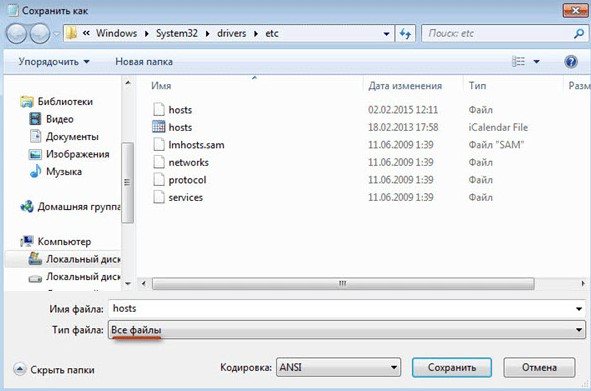Open the Кодировка ANSI dropdown

pos(338,367)
